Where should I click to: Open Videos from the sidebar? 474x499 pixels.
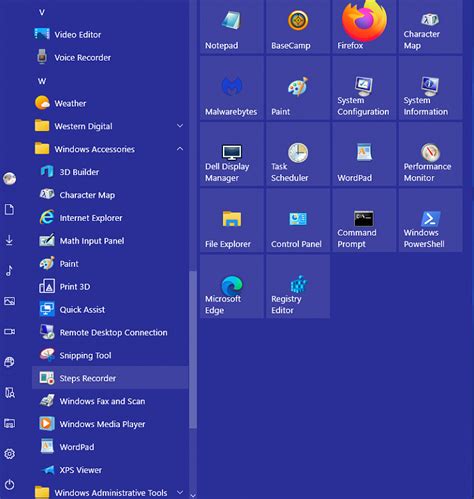click(9, 332)
